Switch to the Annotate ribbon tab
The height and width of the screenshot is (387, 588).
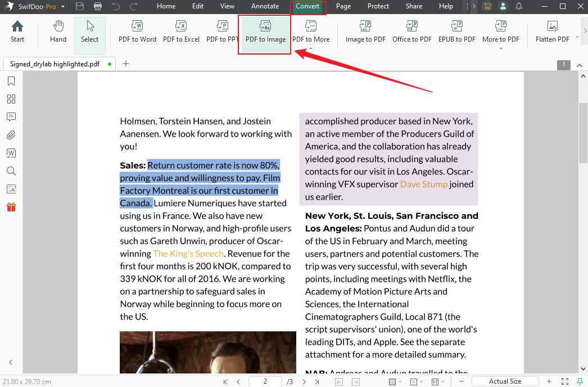(x=265, y=7)
